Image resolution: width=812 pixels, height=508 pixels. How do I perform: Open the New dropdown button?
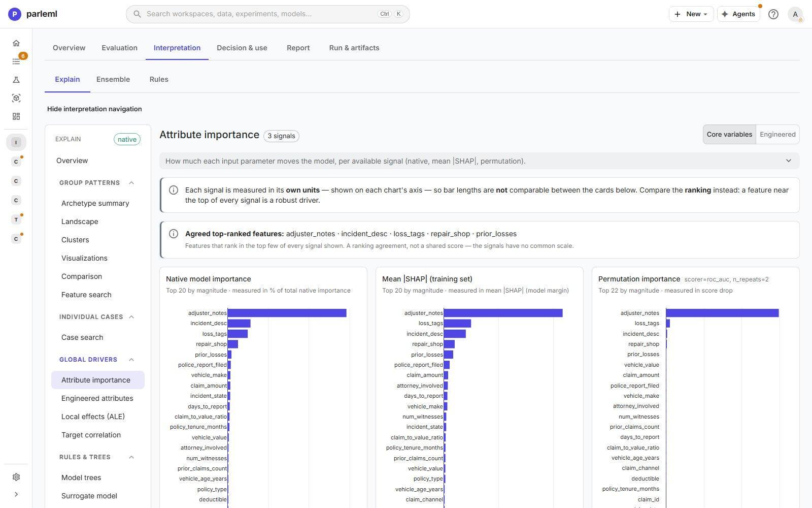[691, 14]
